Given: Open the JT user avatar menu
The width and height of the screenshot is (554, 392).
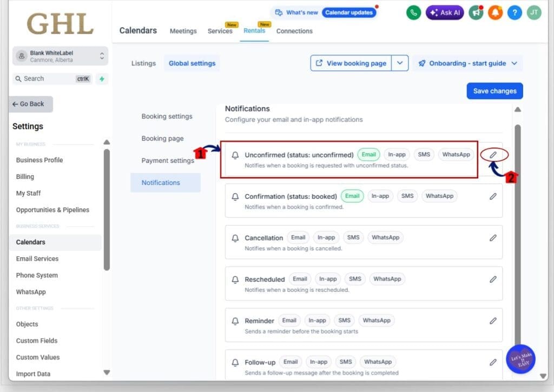Looking at the screenshot, I should click(x=534, y=13).
